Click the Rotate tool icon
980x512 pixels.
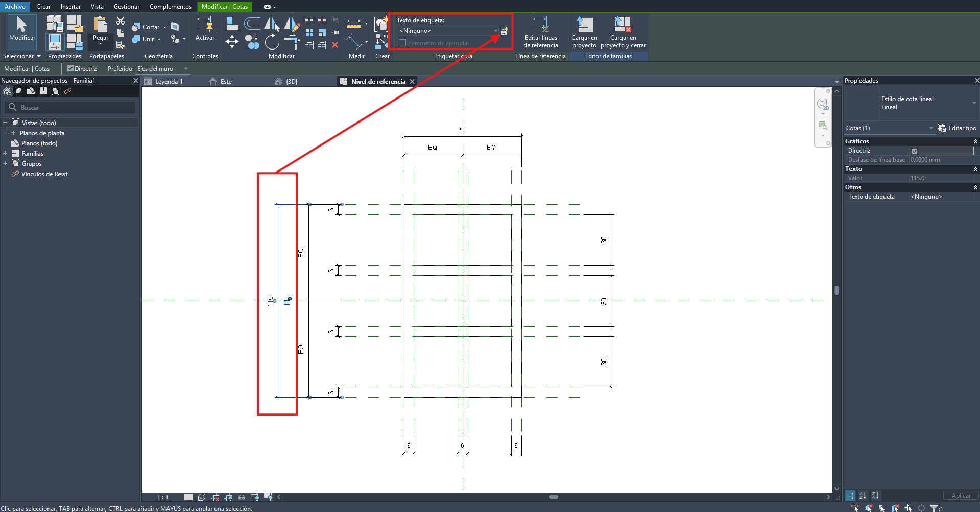(x=272, y=42)
